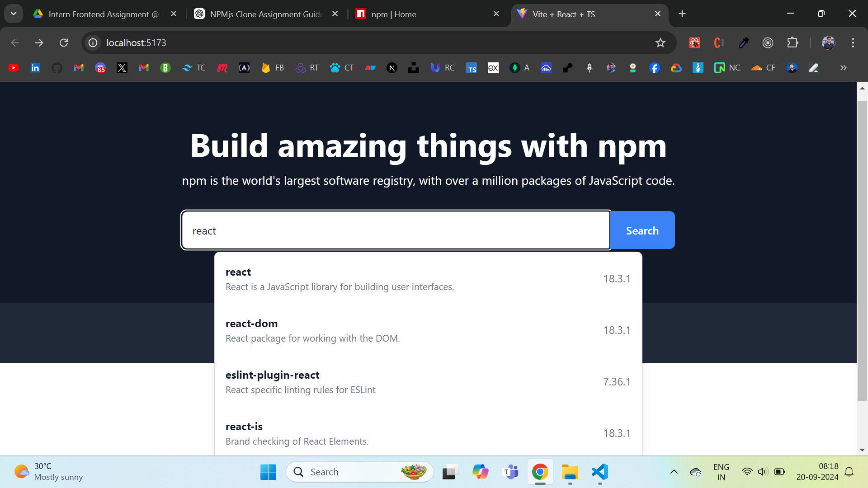The width and height of the screenshot is (868, 488).
Task: Open the color picker eyedropper extension
Action: click(x=744, y=42)
